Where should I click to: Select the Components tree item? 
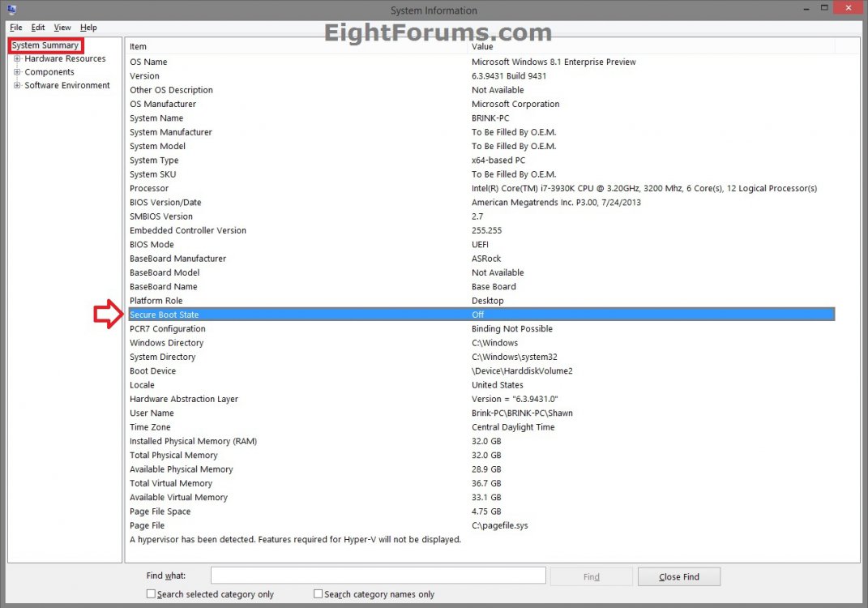click(x=49, y=72)
